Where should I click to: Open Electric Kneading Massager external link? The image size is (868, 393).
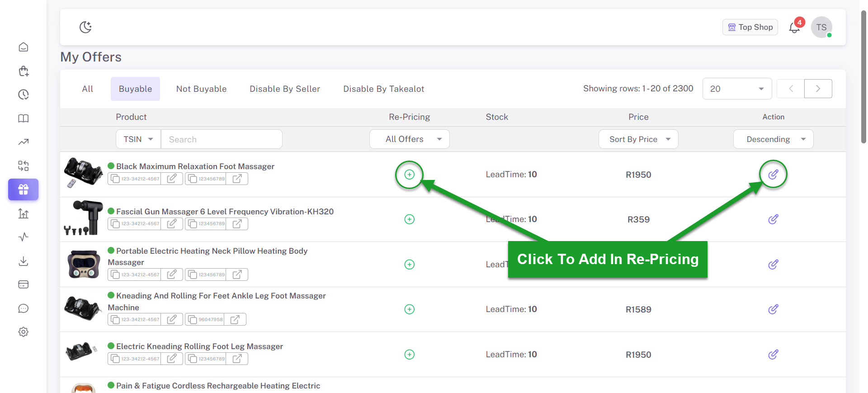tap(237, 359)
